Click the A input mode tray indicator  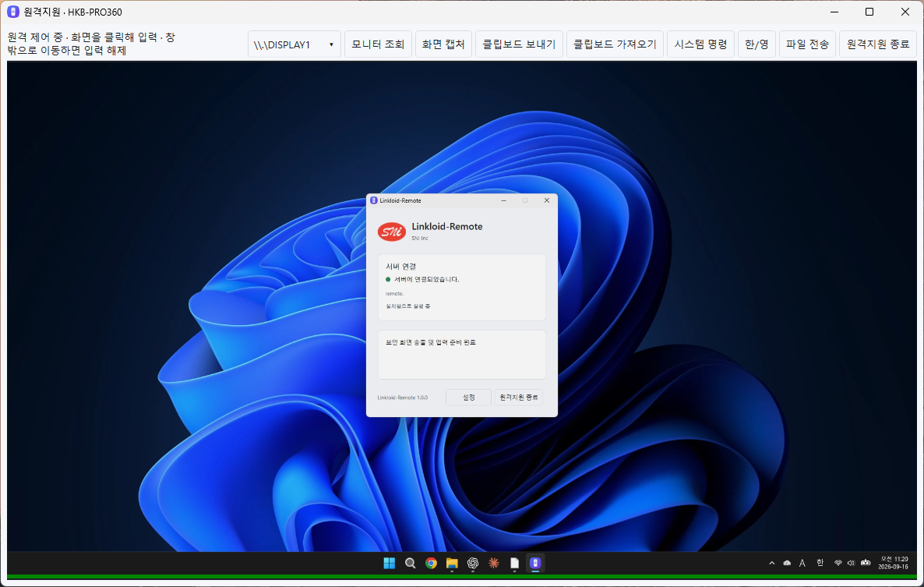coord(802,564)
